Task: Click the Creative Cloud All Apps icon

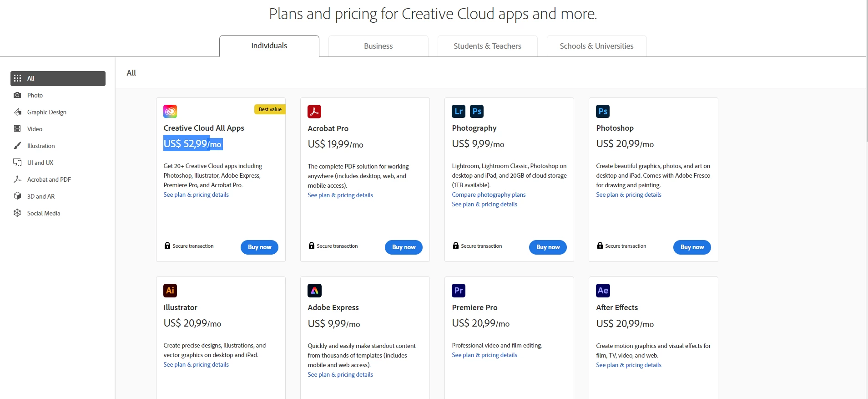Action: (x=170, y=111)
